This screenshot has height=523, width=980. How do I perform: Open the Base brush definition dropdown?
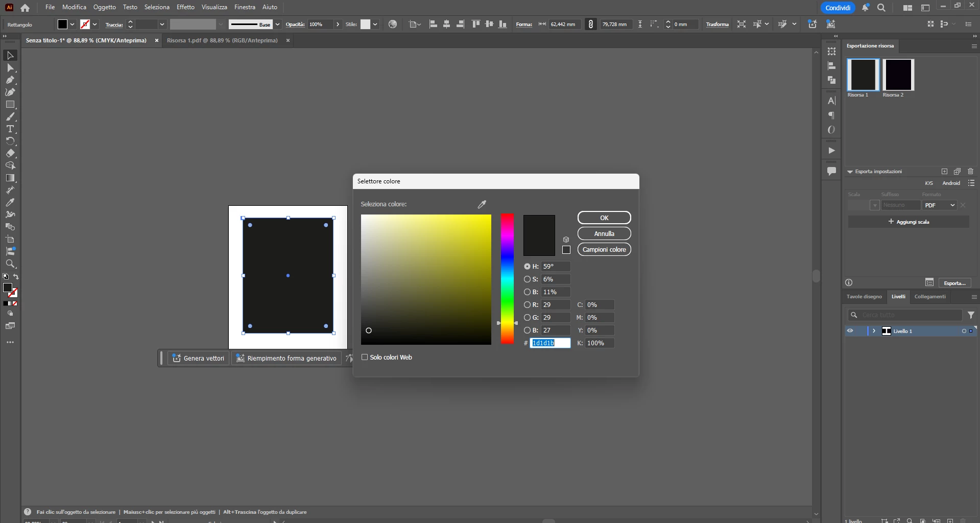[x=277, y=25]
